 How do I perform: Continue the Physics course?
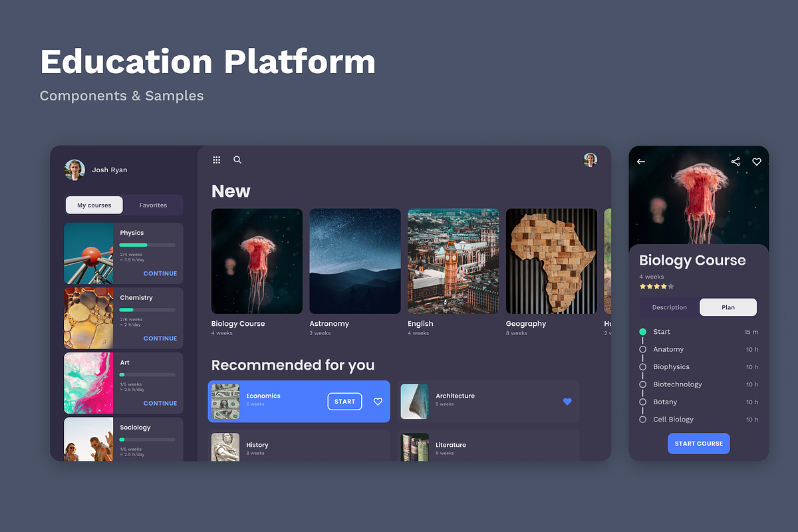[x=160, y=273]
